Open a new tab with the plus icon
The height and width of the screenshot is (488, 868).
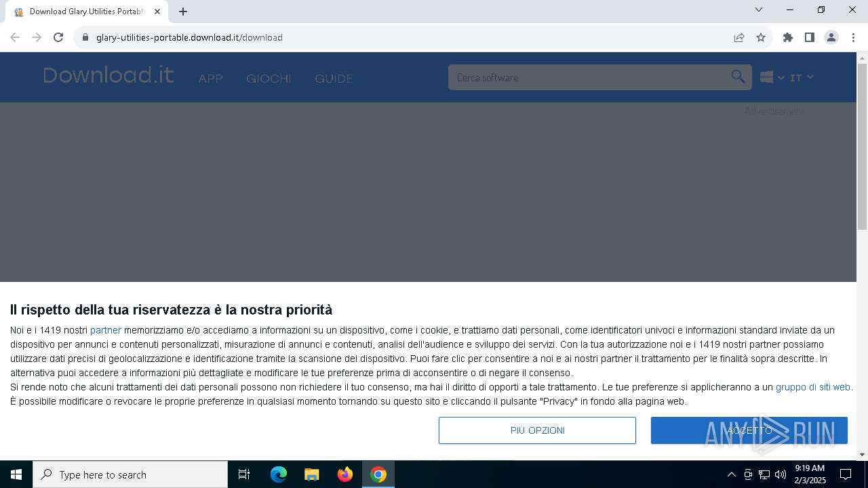[183, 12]
